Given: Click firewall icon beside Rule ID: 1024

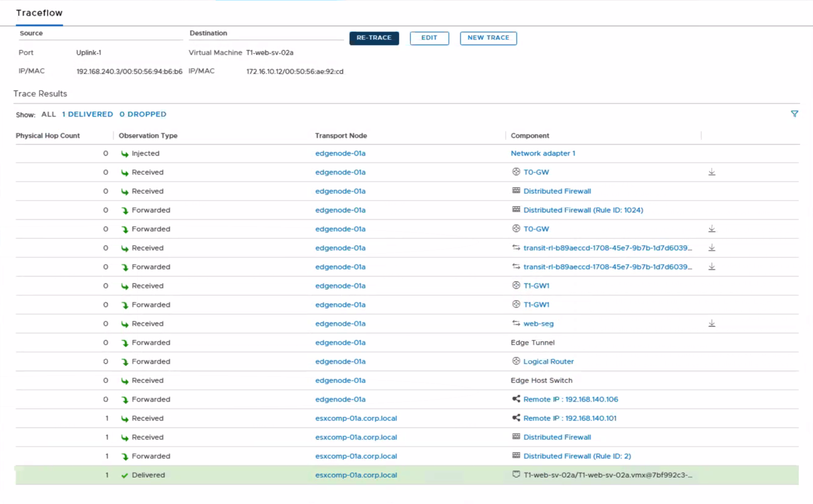Looking at the screenshot, I should tap(516, 210).
